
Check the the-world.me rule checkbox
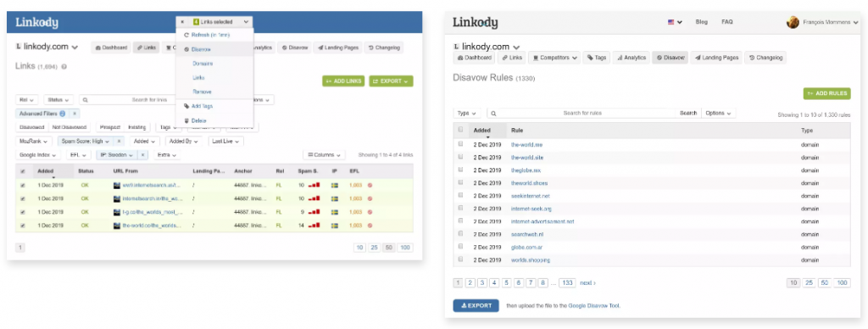click(x=460, y=144)
